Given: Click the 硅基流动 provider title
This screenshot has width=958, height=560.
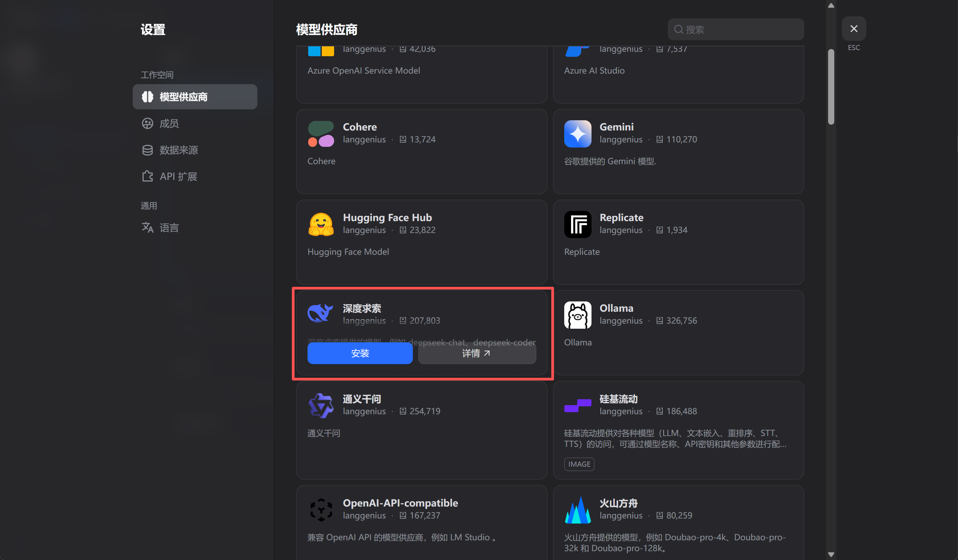Looking at the screenshot, I should tap(618, 399).
